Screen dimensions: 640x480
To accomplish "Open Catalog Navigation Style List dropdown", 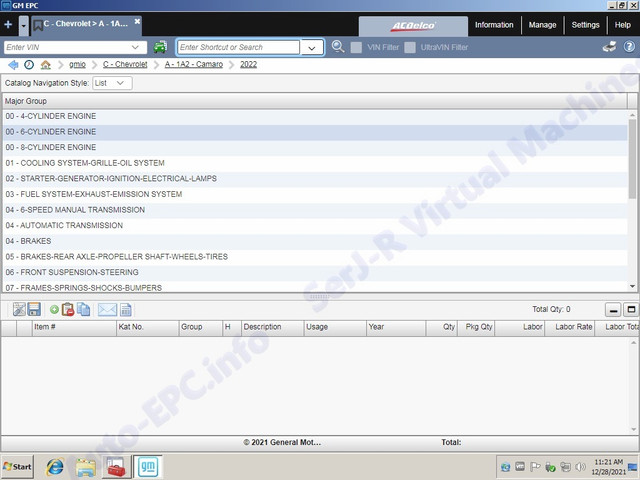I will click(112, 83).
